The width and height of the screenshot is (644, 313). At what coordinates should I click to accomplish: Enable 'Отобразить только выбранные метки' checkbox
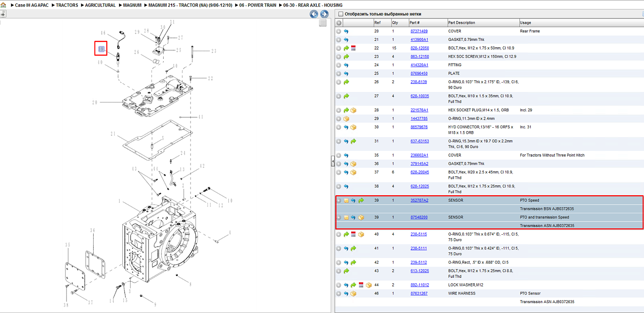(341, 14)
